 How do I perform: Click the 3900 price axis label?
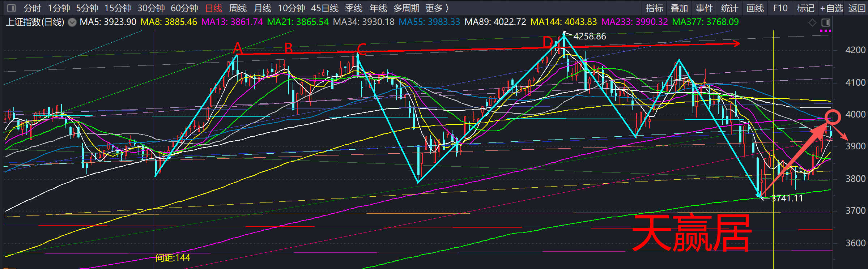[x=855, y=146]
